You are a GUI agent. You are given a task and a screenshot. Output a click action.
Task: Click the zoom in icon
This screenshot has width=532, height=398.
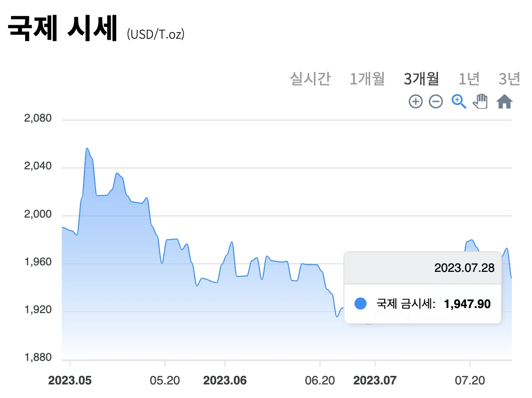click(415, 102)
